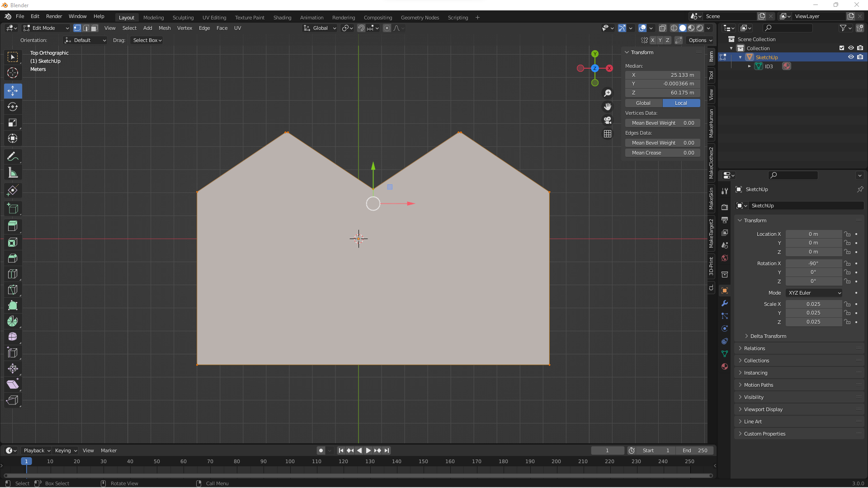Screen dimensions: 868x488
Task: Open the Global transform orientation dropdown
Action: pos(320,28)
